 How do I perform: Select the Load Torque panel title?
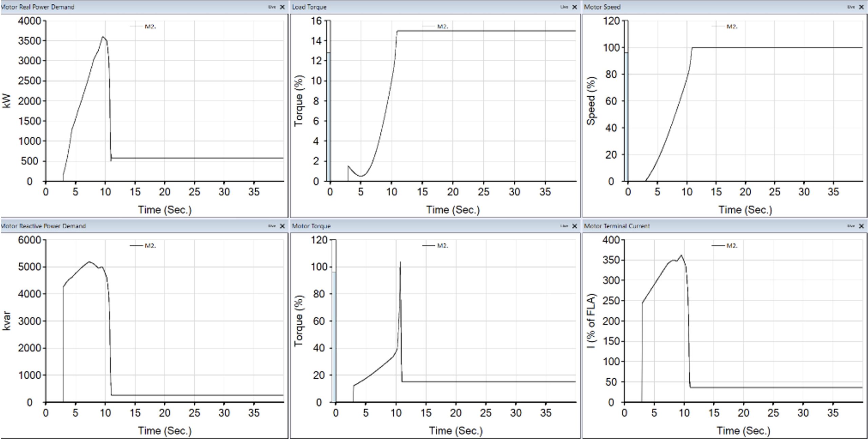click(309, 7)
